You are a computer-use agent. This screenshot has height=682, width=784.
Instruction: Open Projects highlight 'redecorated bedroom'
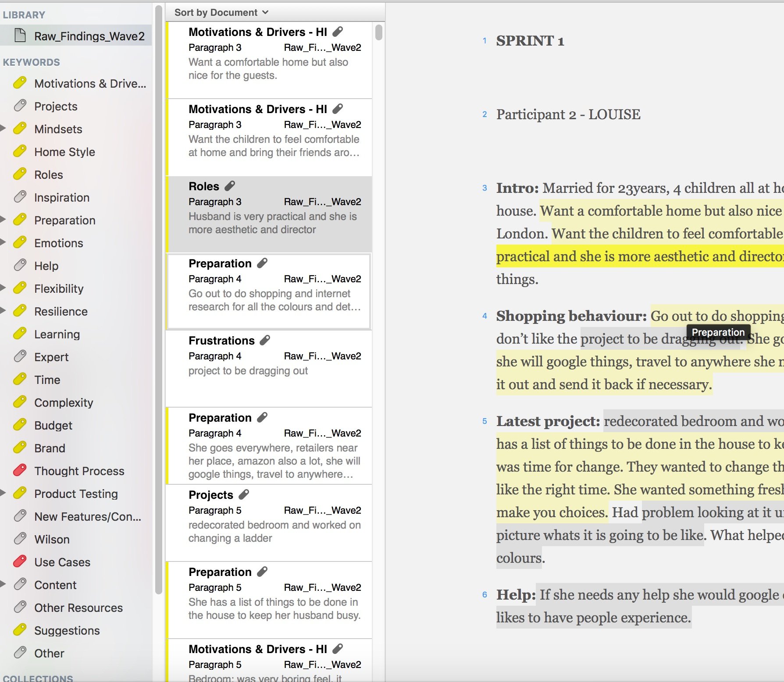tap(269, 523)
